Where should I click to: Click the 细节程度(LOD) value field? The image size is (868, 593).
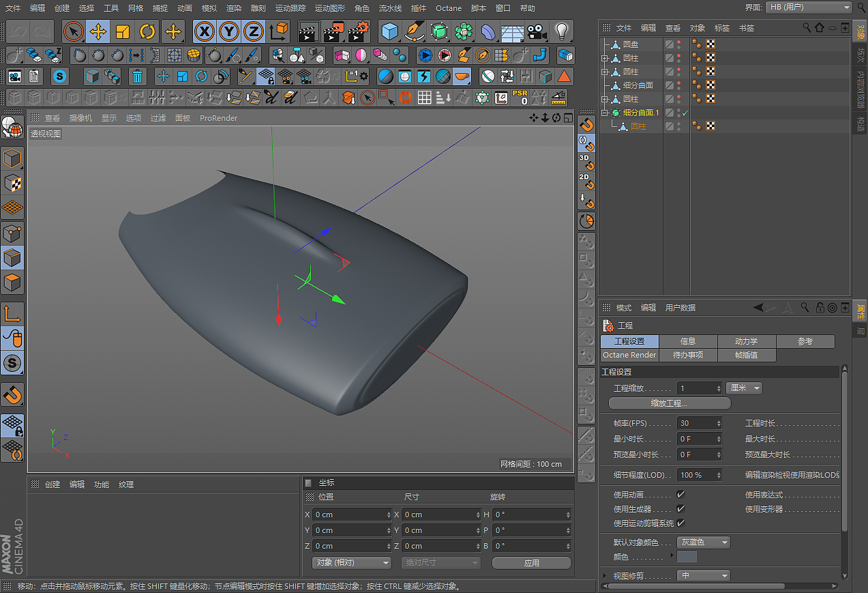pyautogui.click(x=699, y=474)
